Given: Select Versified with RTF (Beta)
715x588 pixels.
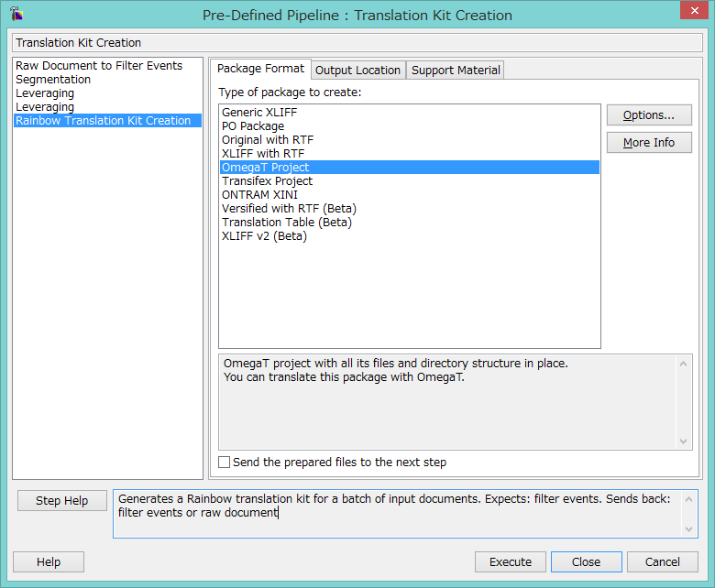Looking at the screenshot, I should pyautogui.click(x=410, y=208).
